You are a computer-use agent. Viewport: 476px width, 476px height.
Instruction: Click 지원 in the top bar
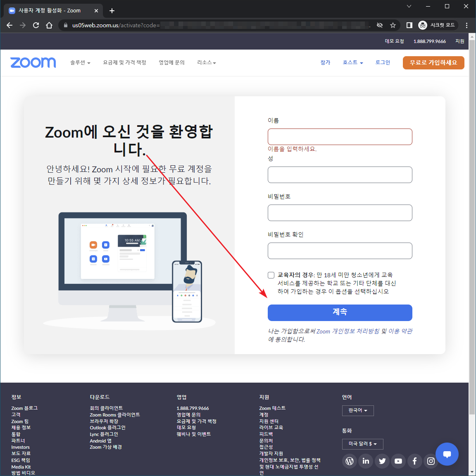click(x=459, y=41)
